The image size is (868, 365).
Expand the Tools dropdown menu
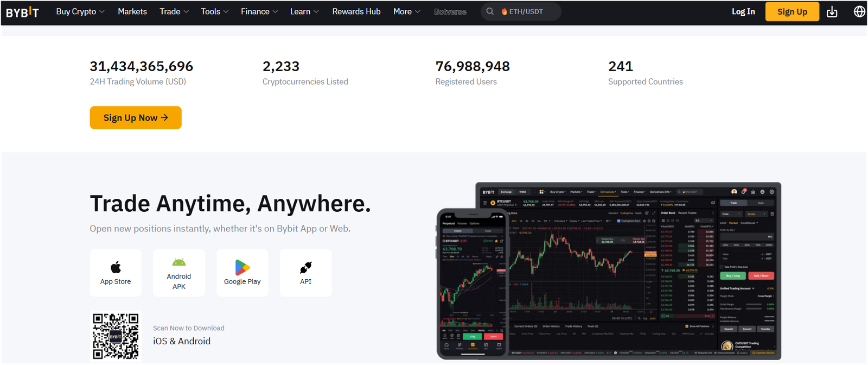pyautogui.click(x=215, y=11)
